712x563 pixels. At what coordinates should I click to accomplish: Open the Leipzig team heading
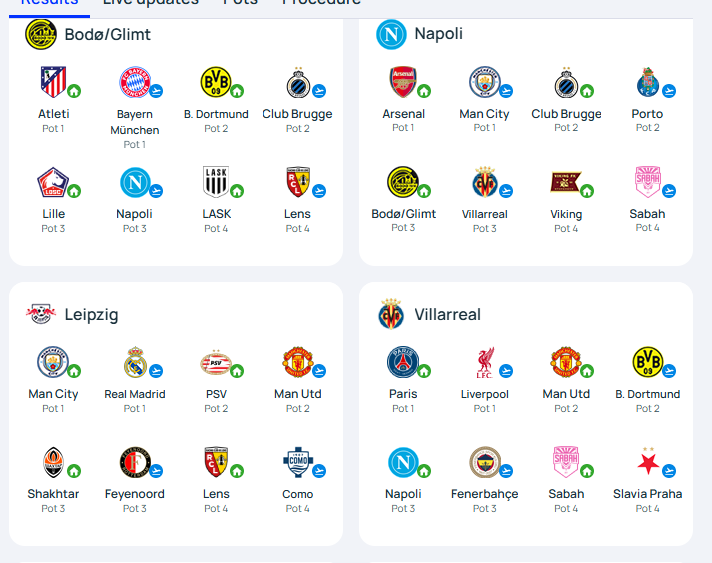pos(91,314)
